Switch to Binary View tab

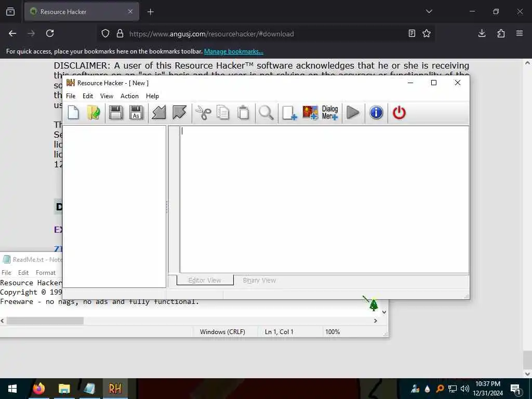[259, 280]
